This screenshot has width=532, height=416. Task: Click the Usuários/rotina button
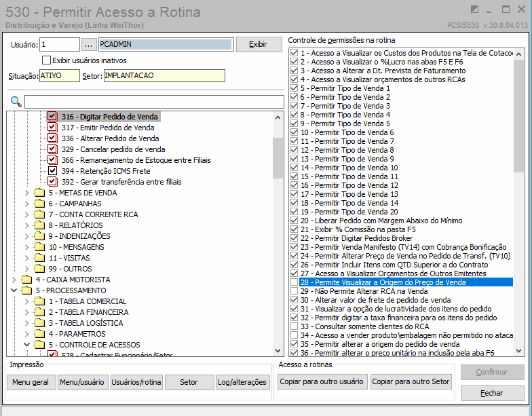pyautogui.click(x=136, y=383)
